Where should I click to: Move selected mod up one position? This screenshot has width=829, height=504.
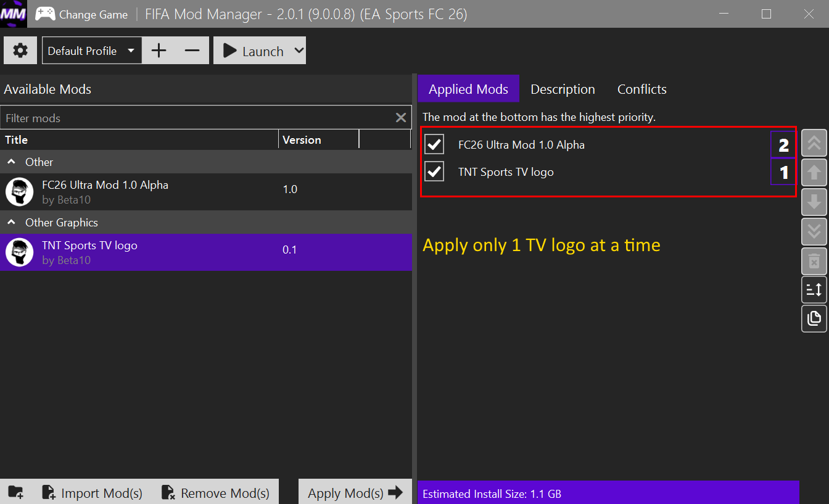click(x=814, y=173)
